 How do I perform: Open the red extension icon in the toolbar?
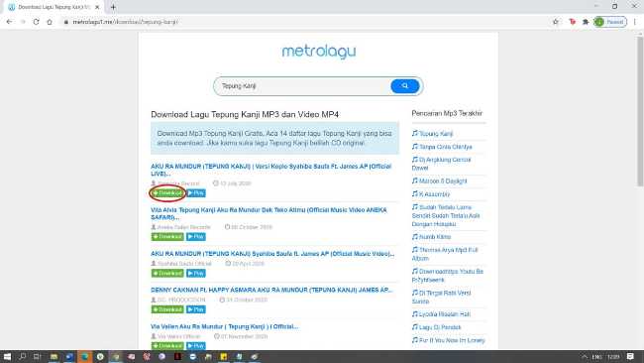click(x=572, y=22)
